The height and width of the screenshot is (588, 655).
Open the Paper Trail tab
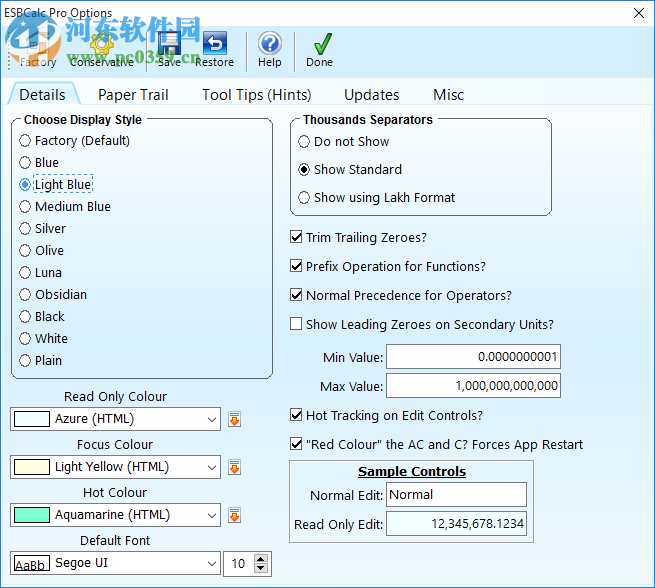[133, 95]
